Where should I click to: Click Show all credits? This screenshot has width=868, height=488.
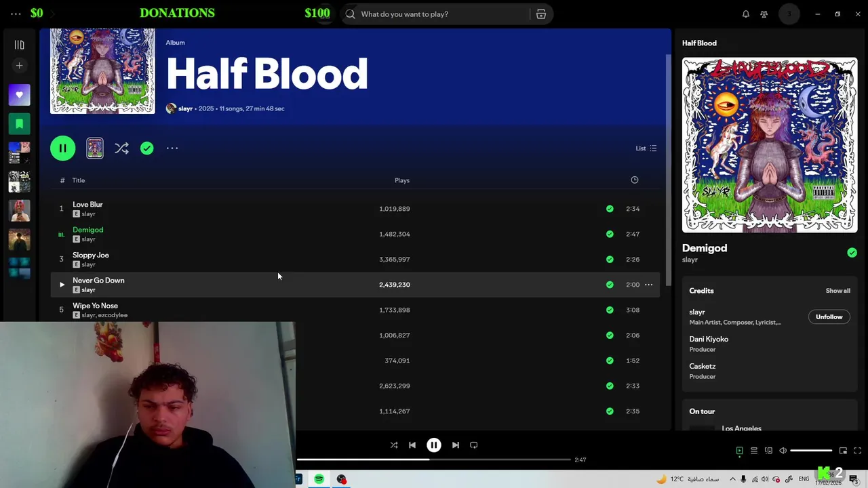[837, 291]
